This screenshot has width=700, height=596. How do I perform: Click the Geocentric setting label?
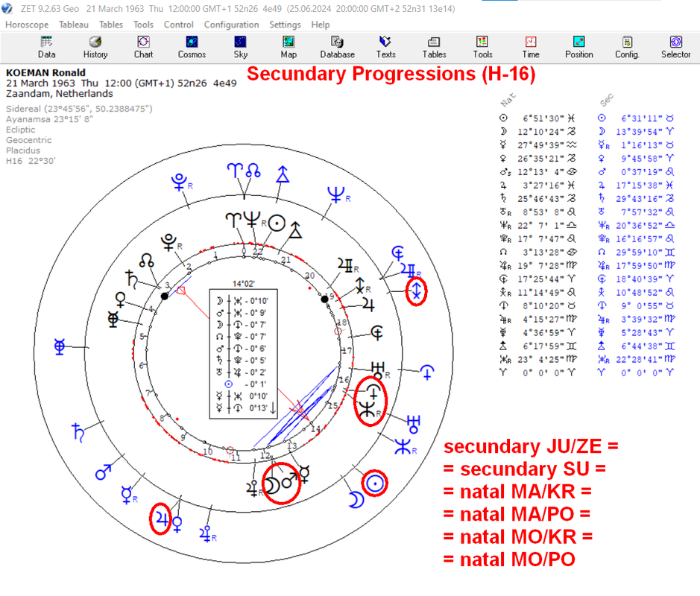(28, 140)
